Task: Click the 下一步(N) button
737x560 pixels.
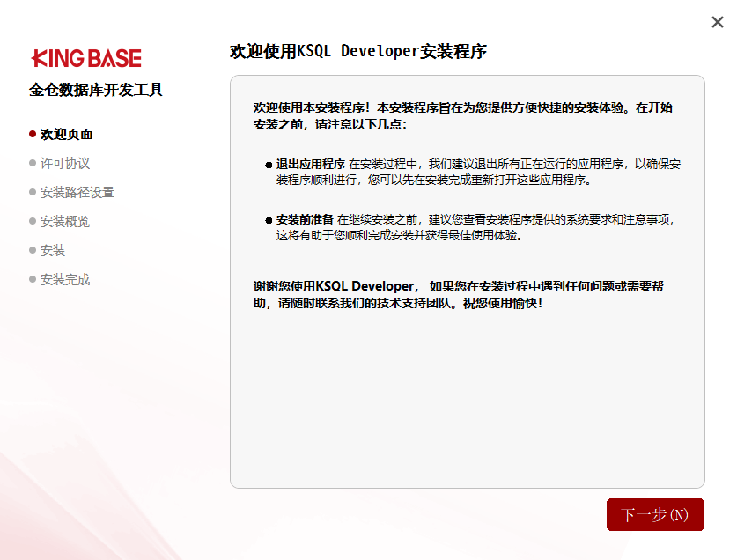Action: click(655, 514)
